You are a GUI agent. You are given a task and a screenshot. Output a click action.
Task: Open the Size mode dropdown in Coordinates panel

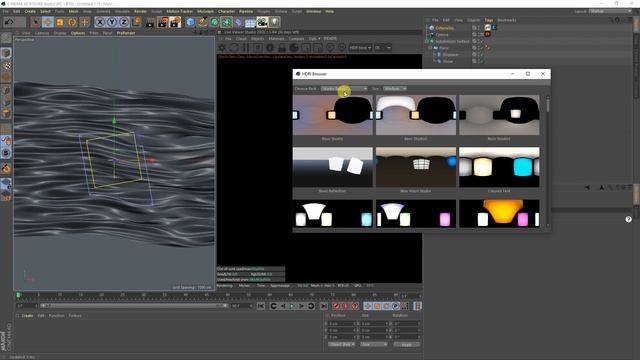click(373, 344)
